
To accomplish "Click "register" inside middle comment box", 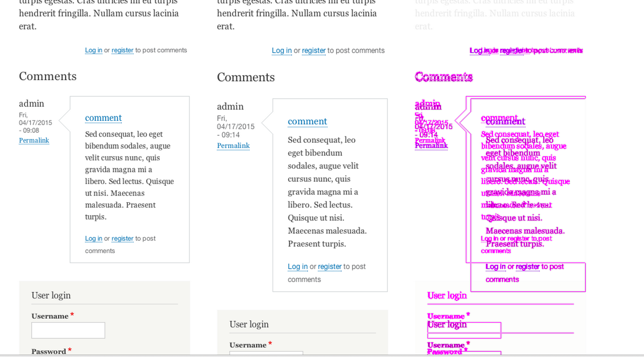I will (x=330, y=266).
